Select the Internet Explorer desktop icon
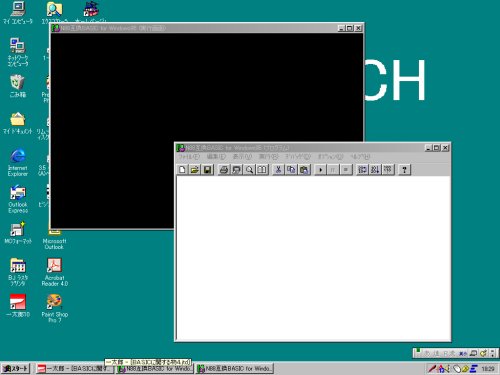This screenshot has width=500, height=375. 18,163
